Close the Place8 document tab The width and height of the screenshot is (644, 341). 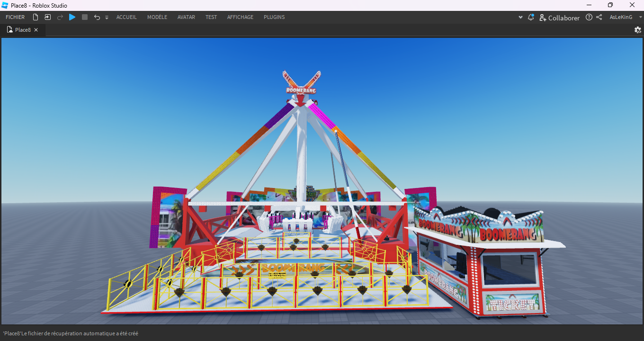coord(36,30)
